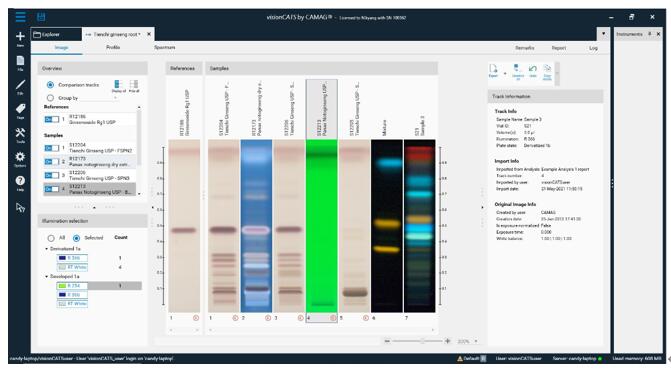Collapse the Derivatized 1a group
Viewport: 671px width, 369px height.
point(47,249)
